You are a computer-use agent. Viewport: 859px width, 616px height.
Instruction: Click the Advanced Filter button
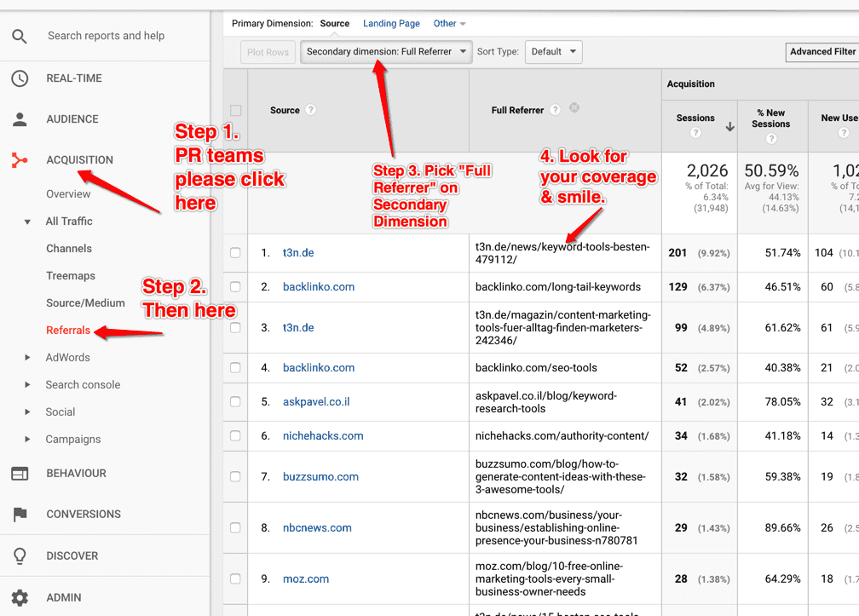click(x=822, y=51)
